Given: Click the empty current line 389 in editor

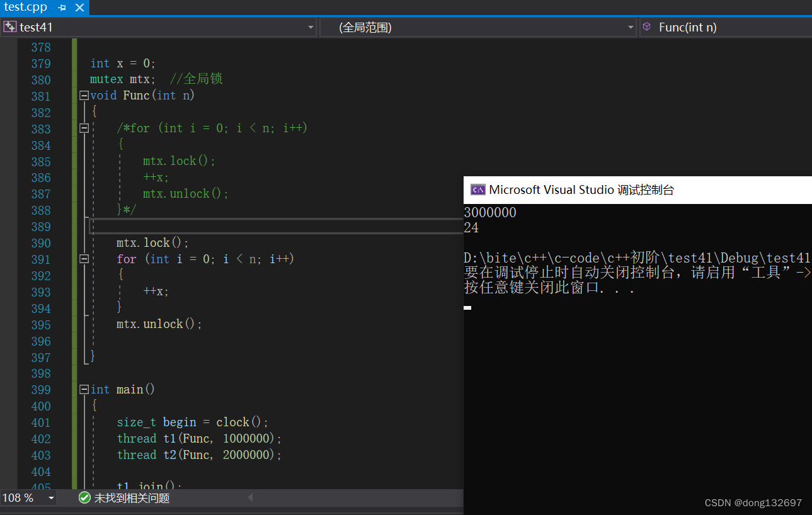Looking at the screenshot, I should tap(277, 227).
